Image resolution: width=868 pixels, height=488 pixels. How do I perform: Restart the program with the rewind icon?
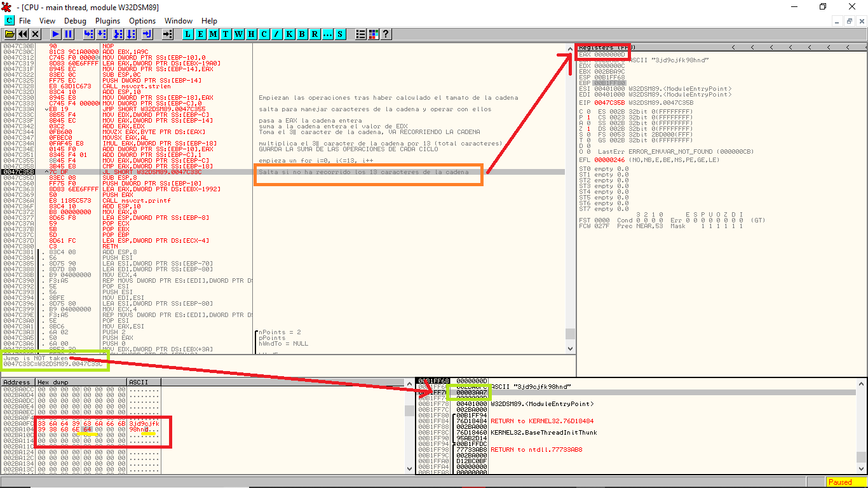23,34
